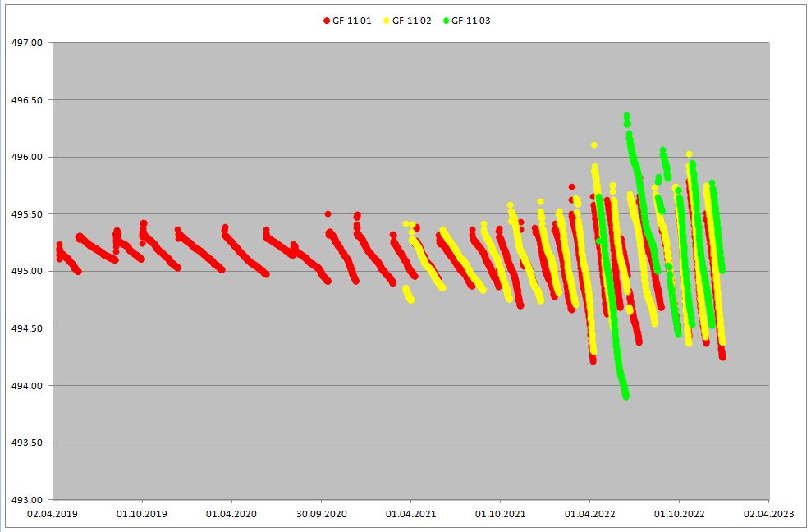Viewport: 811px width, 532px height.
Task: Select the 01.04.2022 x-axis date label
Action: 589,514
